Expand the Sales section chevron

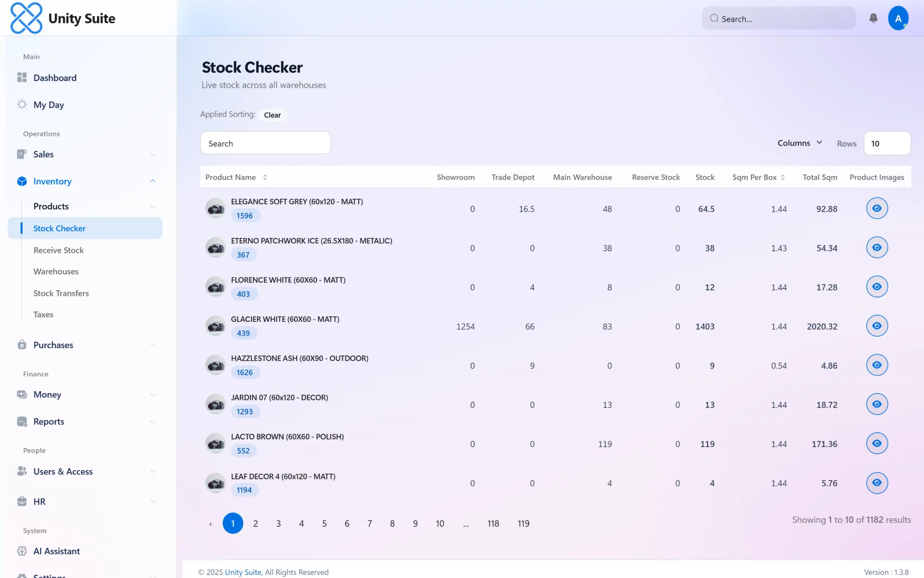click(x=153, y=154)
